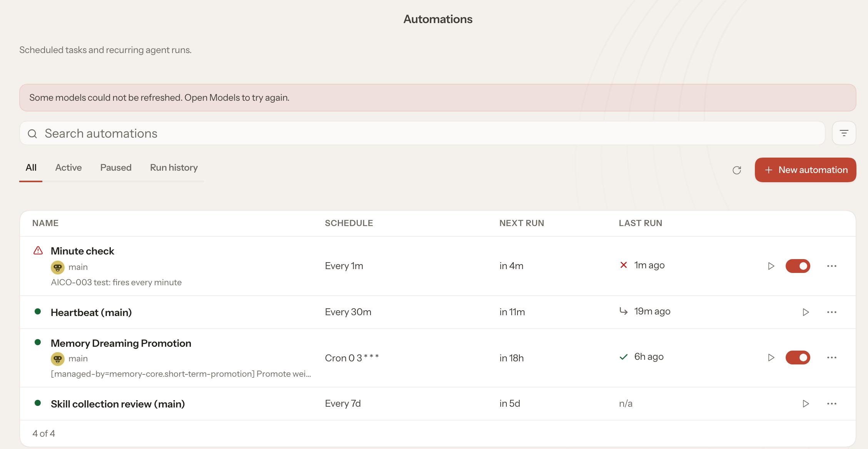
Task: Click the agent avatar under Minute check
Action: coord(58,267)
